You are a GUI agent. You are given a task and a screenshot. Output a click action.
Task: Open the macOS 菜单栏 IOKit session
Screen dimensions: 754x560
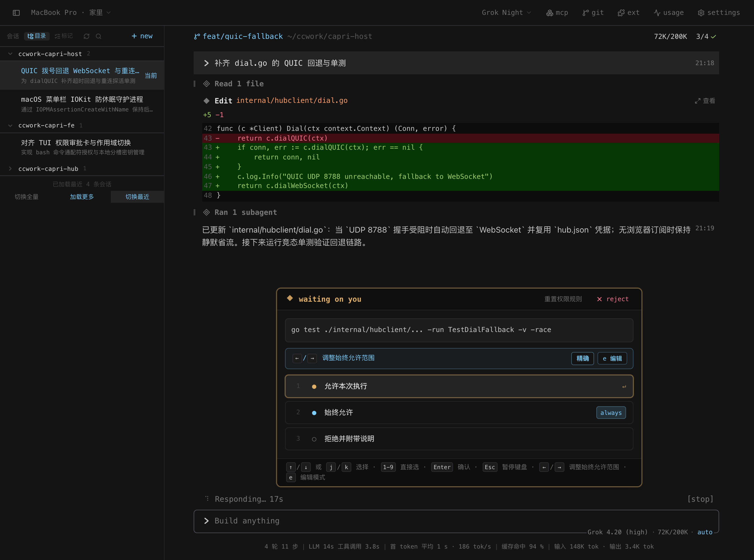82,104
